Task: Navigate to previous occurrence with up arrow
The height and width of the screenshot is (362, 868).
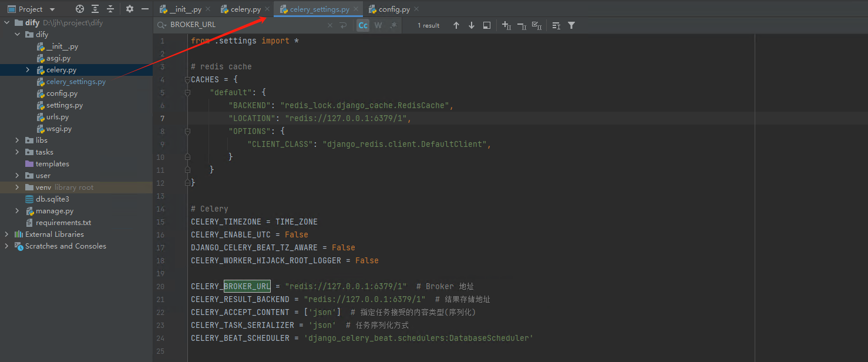Action: click(456, 25)
